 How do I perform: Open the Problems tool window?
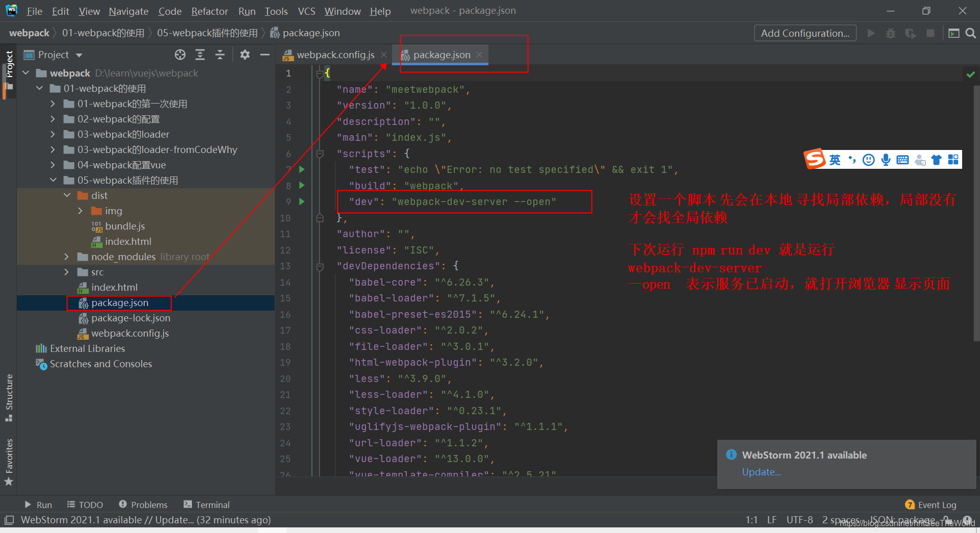click(143, 504)
